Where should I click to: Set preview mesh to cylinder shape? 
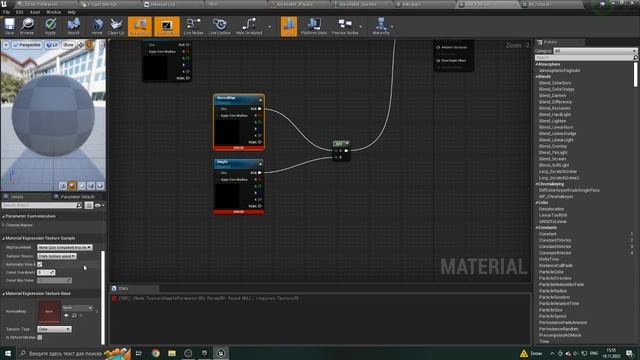tap(63, 186)
